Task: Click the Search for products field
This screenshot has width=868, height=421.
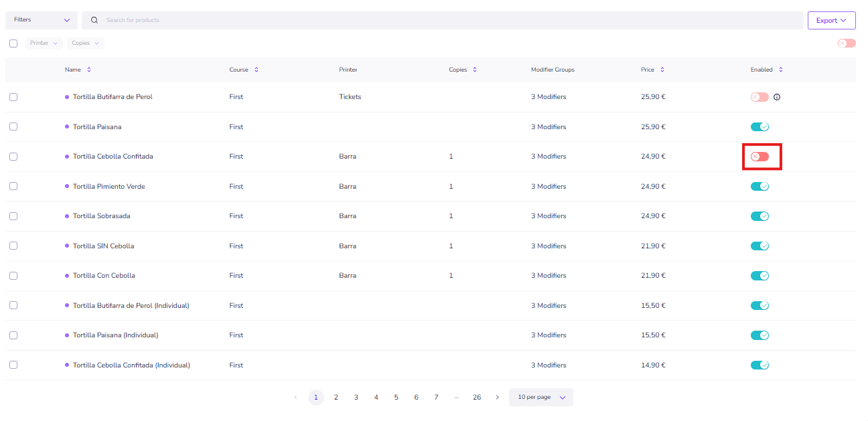Action: click(442, 20)
